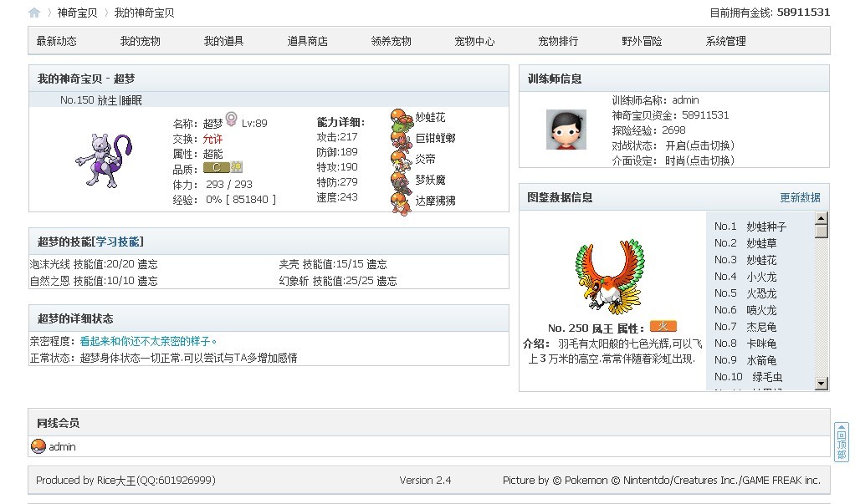Click the pokedex list scroll-down arrow
Screen dimensions: 855x504
(x=822, y=384)
